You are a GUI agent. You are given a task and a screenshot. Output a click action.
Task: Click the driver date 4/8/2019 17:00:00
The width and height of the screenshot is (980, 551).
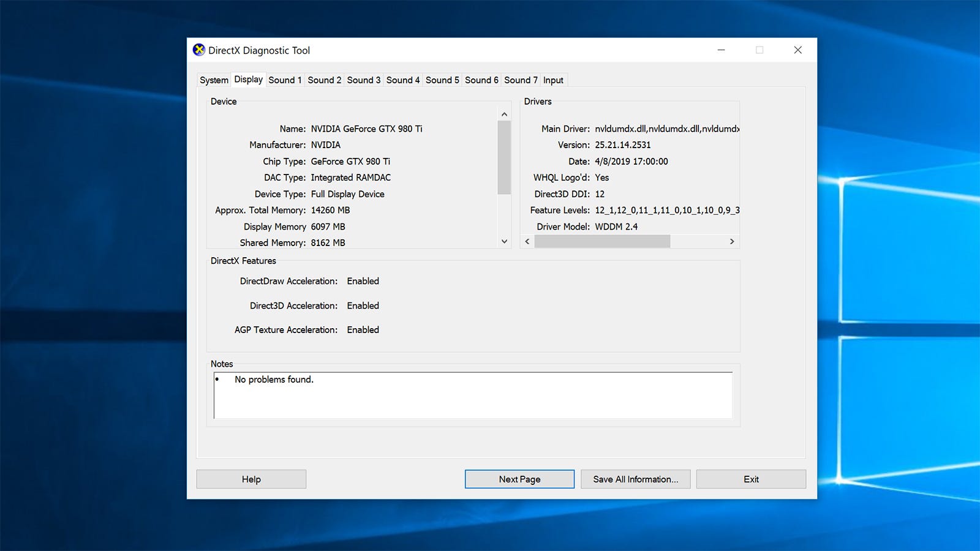pyautogui.click(x=631, y=162)
